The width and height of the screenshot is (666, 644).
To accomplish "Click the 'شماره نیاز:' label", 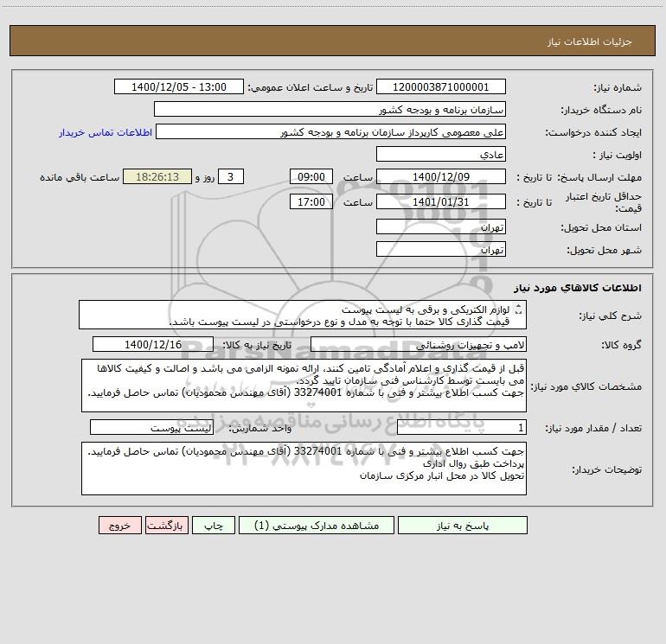I will [x=618, y=88].
